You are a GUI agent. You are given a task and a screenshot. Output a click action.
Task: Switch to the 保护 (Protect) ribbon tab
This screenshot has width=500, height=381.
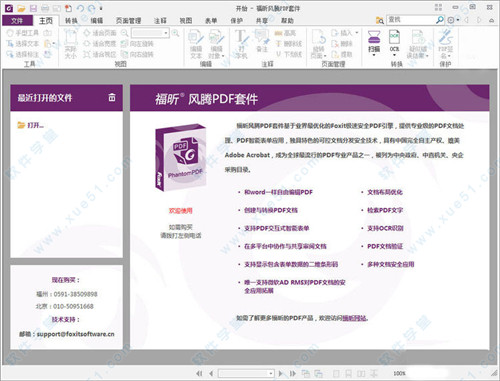click(236, 21)
